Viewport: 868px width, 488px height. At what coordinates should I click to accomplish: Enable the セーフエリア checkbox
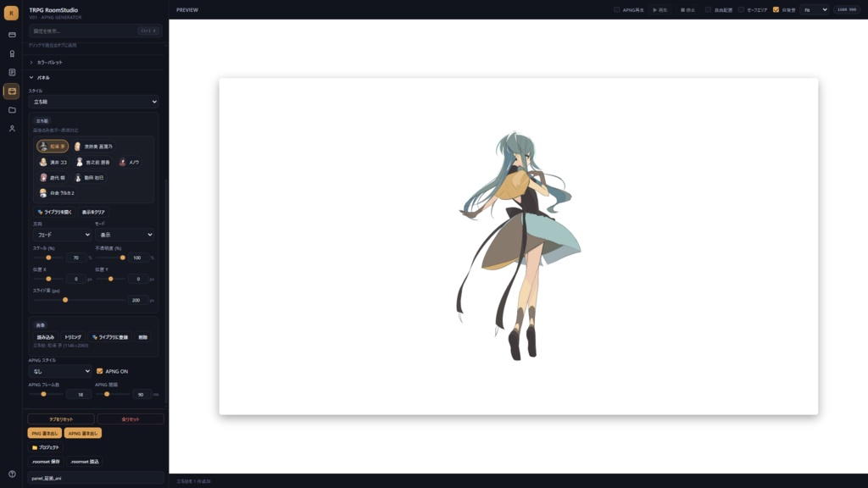point(741,10)
